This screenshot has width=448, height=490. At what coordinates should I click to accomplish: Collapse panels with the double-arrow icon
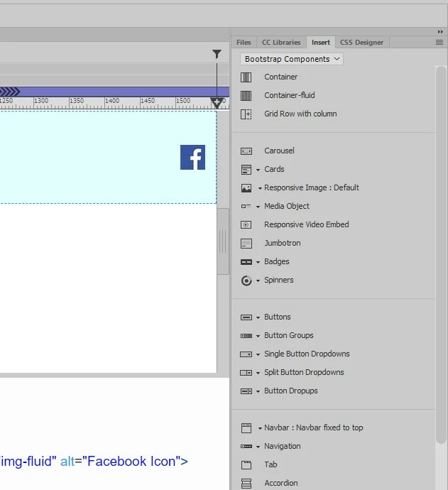pos(440,32)
